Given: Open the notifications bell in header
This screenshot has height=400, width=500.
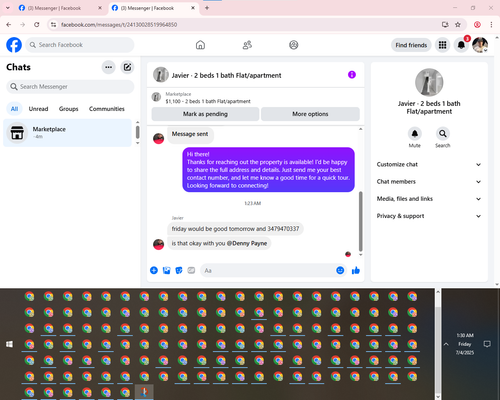Looking at the screenshot, I should point(461,45).
